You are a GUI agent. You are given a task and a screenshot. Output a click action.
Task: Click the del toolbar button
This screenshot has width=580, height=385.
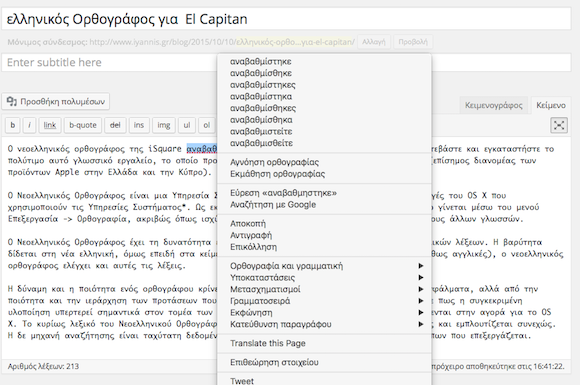tap(115, 125)
